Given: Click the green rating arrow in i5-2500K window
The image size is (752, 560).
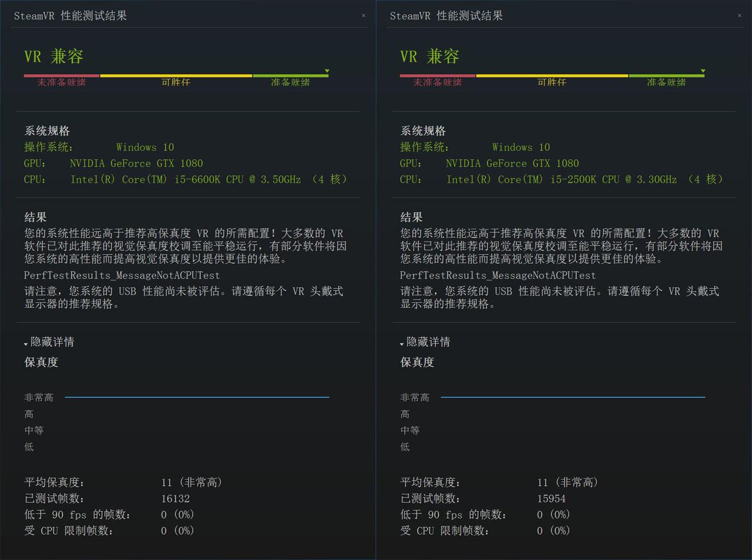Looking at the screenshot, I should 703,71.
